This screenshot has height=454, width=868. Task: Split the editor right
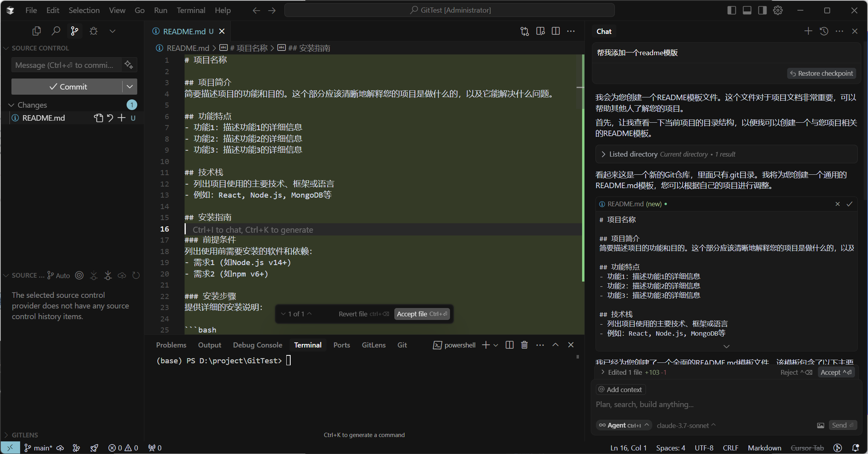(556, 31)
